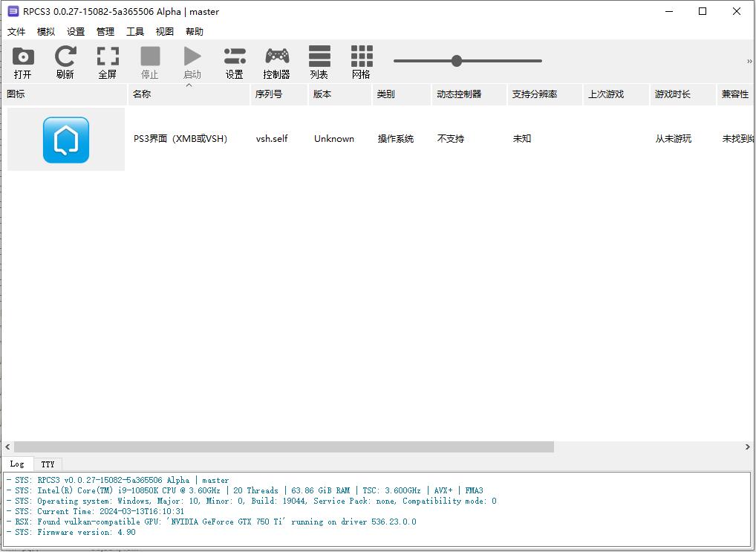
Task: Sort by 游戏时长 column header
Action: click(x=683, y=94)
